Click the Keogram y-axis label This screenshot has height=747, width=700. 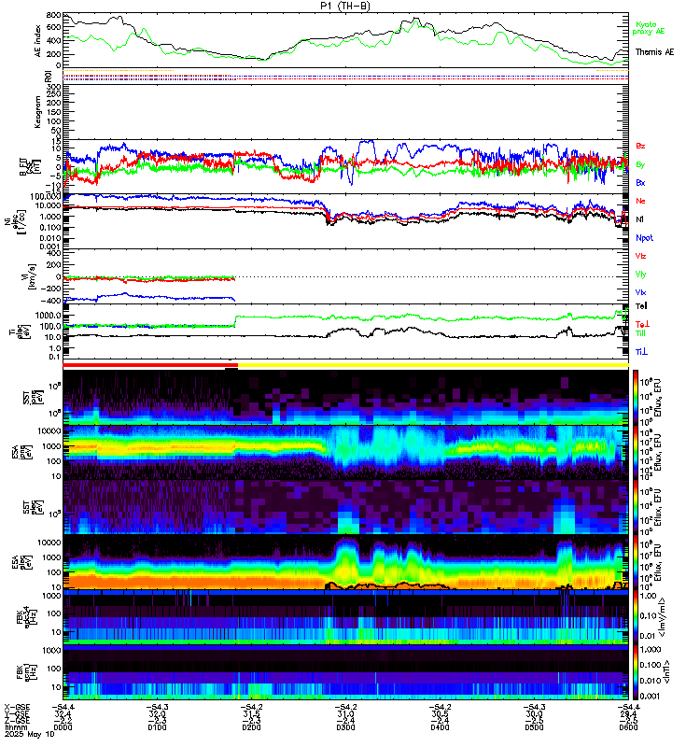click(x=38, y=112)
